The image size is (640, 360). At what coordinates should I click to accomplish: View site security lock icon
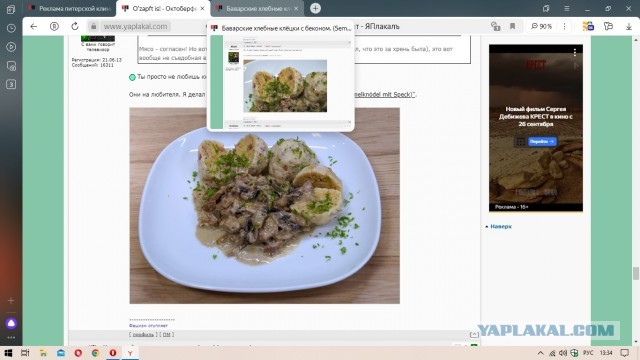tap(93, 27)
